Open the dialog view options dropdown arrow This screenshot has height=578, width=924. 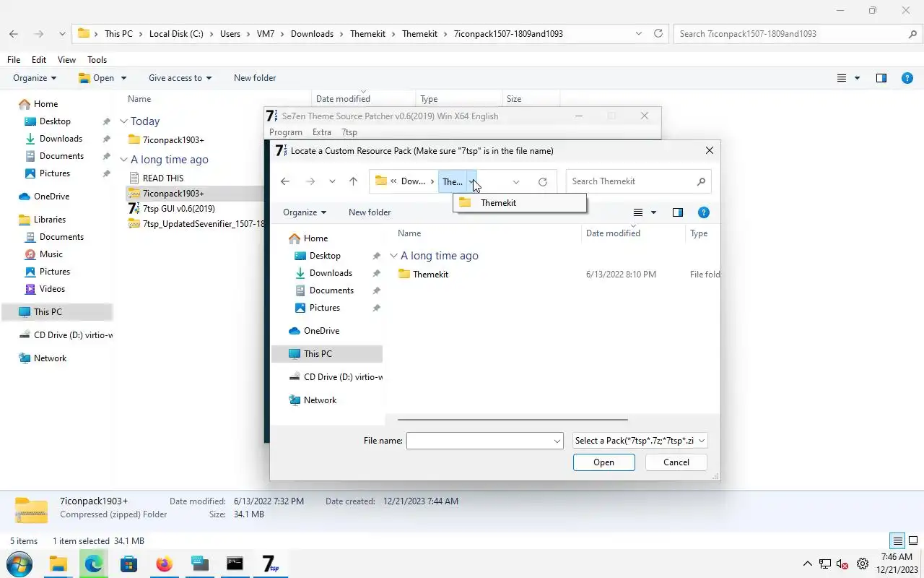[x=654, y=212]
